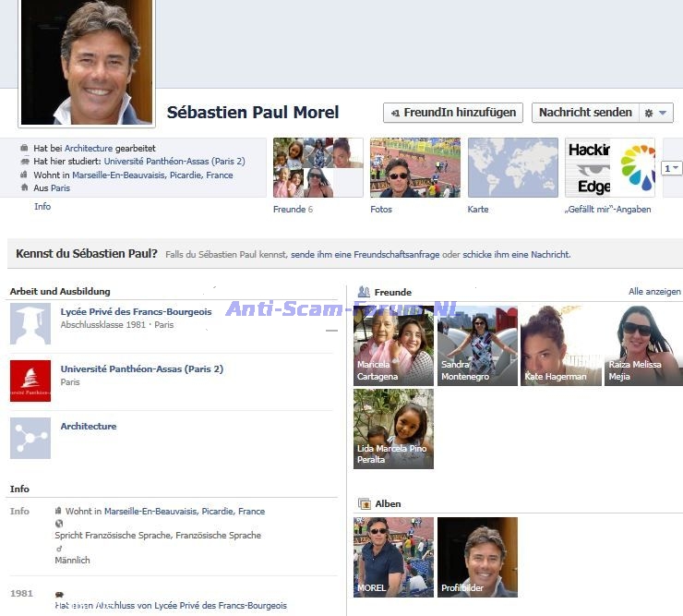Viewport: 683px width, 616px height.
Task: Click the large profile picture
Action: 87,62
